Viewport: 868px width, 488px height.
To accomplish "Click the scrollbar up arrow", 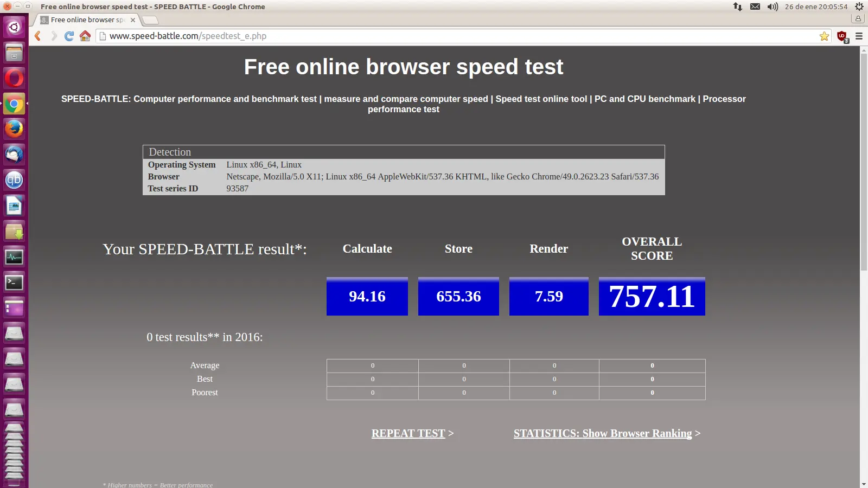I will coord(864,50).
